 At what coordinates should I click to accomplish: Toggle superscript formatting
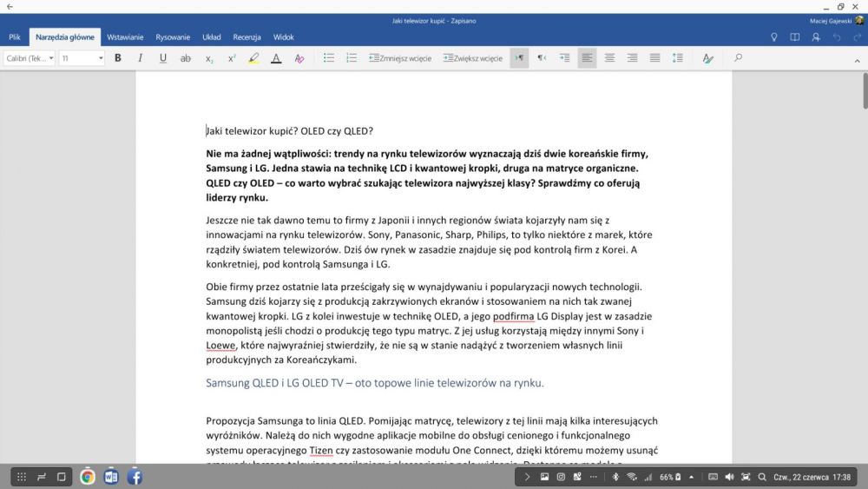(x=232, y=58)
